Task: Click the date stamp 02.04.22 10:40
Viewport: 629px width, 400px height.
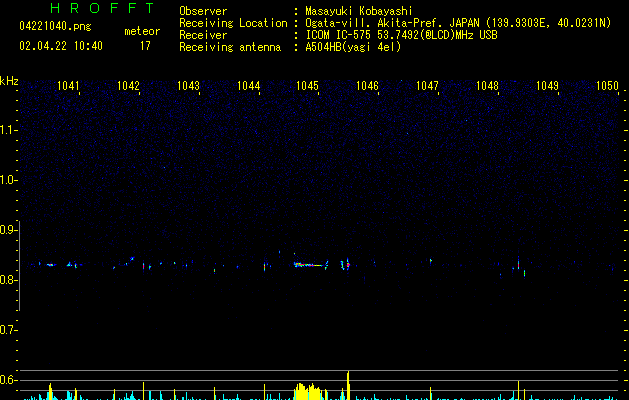Action: [x=61, y=46]
